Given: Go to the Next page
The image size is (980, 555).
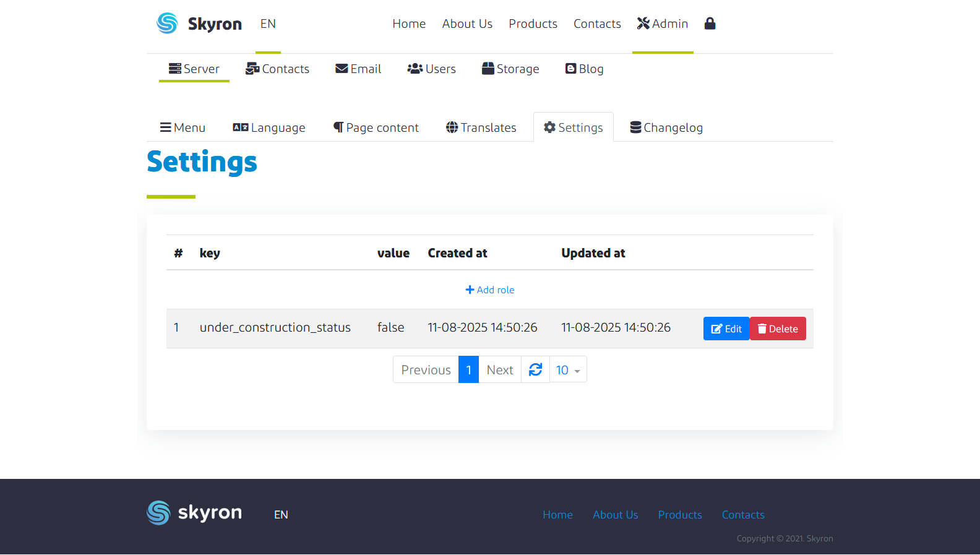Looking at the screenshot, I should pyautogui.click(x=500, y=369).
